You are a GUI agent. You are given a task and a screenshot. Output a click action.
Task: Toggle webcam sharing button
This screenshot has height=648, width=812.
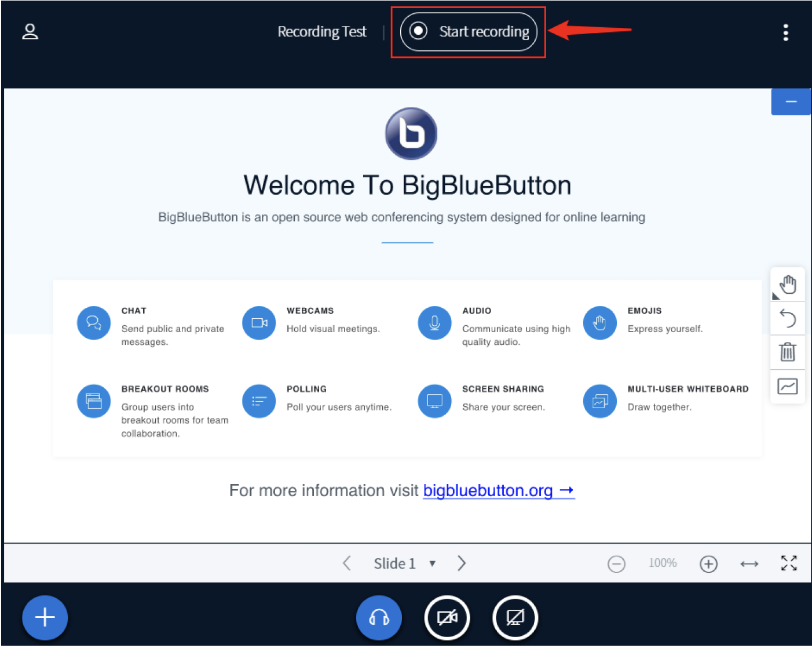(447, 618)
